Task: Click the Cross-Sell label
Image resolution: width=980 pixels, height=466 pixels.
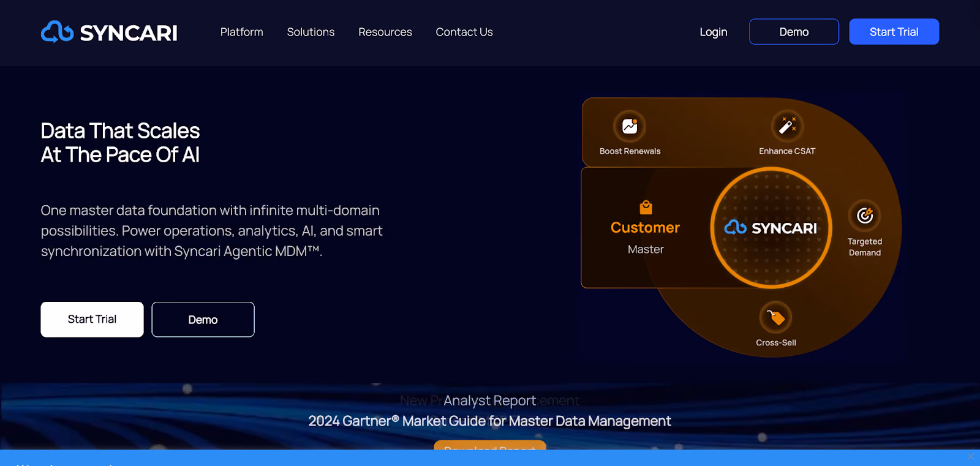Action: [776, 343]
